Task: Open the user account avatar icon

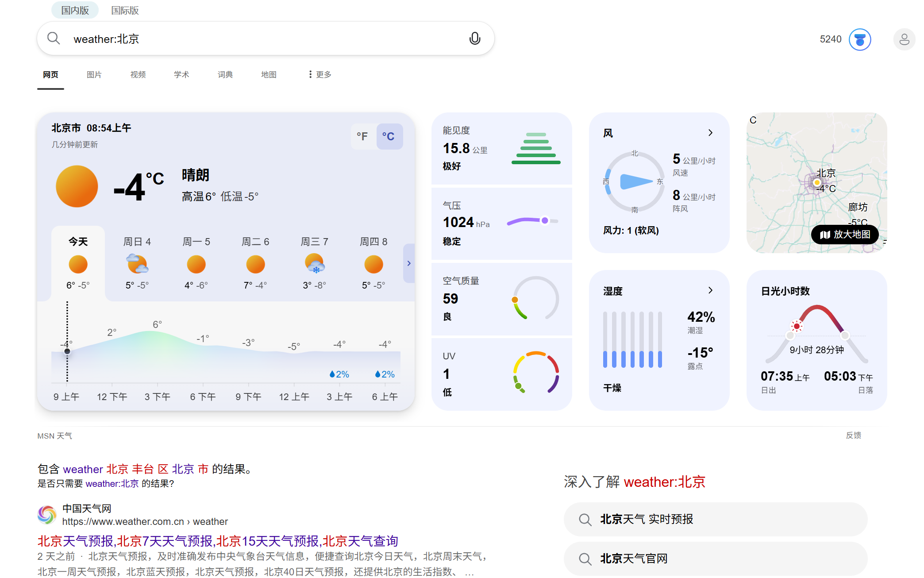Action: pyautogui.click(x=904, y=40)
